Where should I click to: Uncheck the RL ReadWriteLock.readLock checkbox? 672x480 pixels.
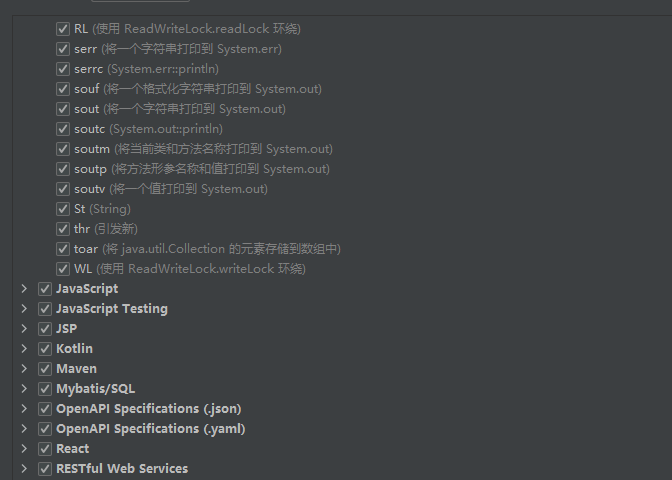point(63,29)
